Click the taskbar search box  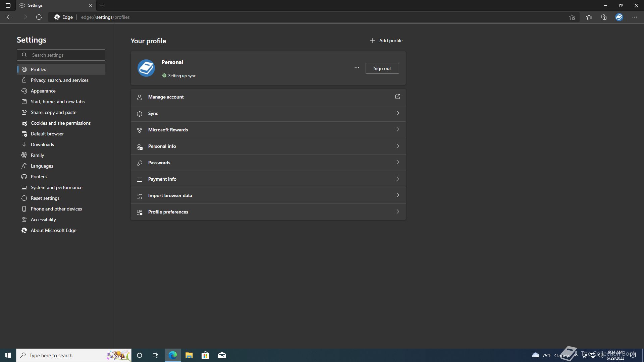tap(74, 355)
